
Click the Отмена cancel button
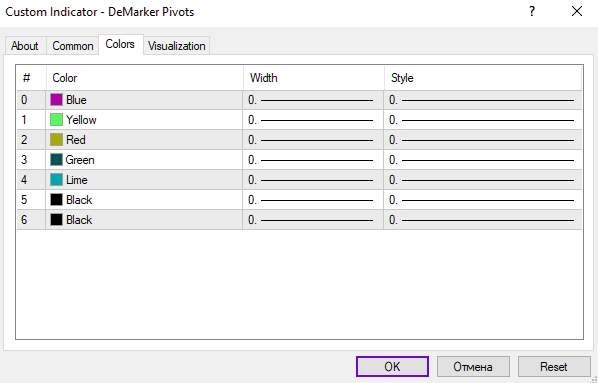click(x=473, y=367)
